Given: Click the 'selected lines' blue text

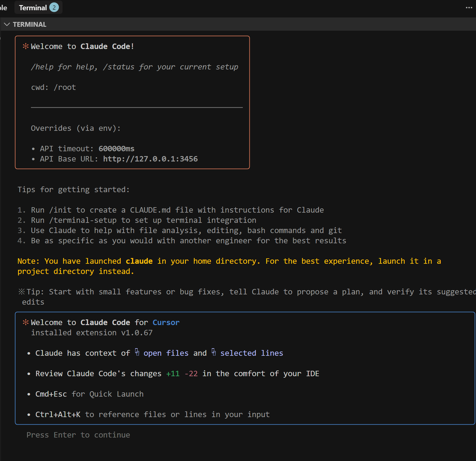Looking at the screenshot, I should coord(252,353).
